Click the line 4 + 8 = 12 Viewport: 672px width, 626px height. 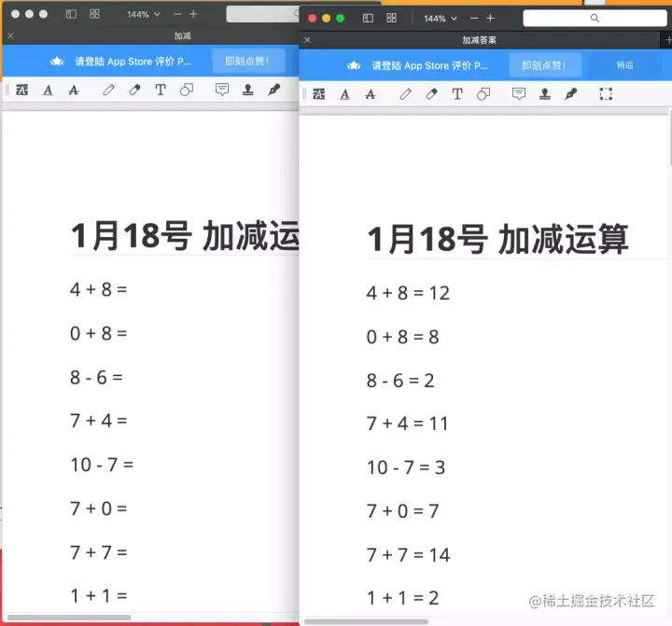pos(408,294)
